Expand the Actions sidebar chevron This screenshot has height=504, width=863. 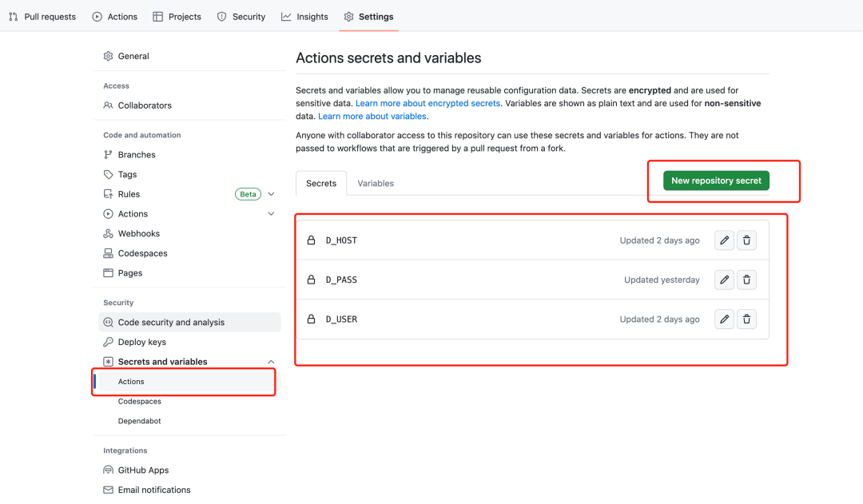coord(271,214)
